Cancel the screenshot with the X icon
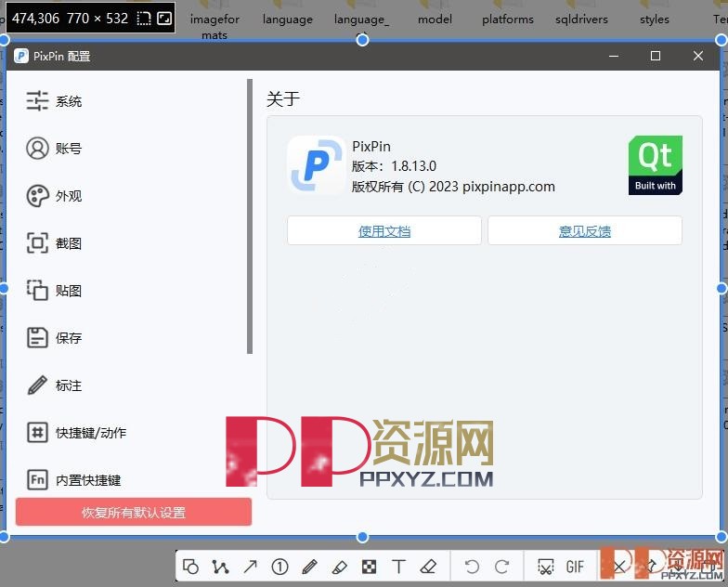 point(618,567)
